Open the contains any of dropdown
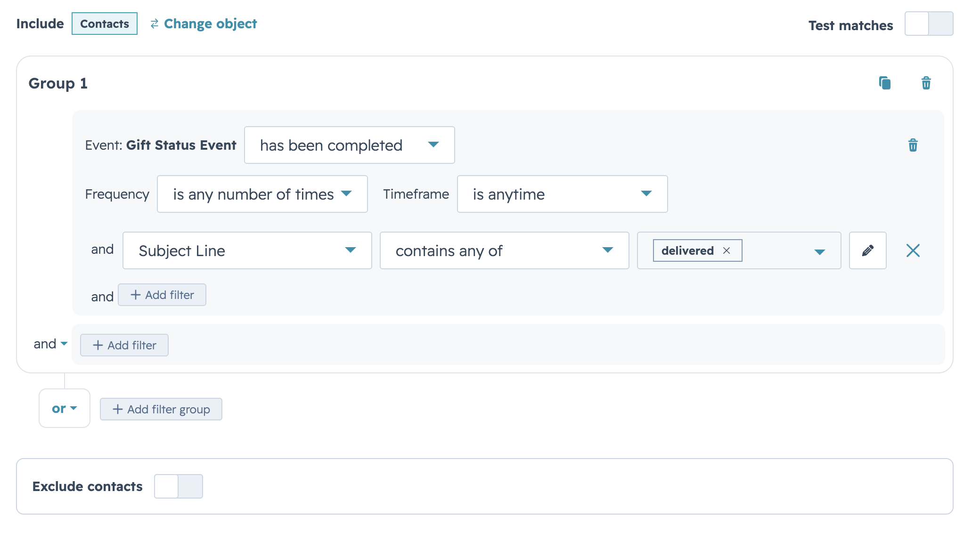 [505, 250]
